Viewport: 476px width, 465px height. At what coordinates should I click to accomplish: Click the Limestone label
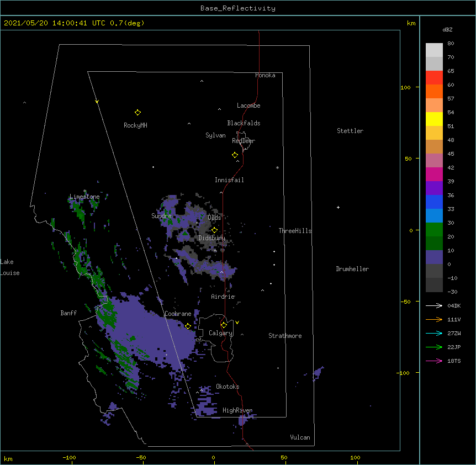[x=84, y=197]
